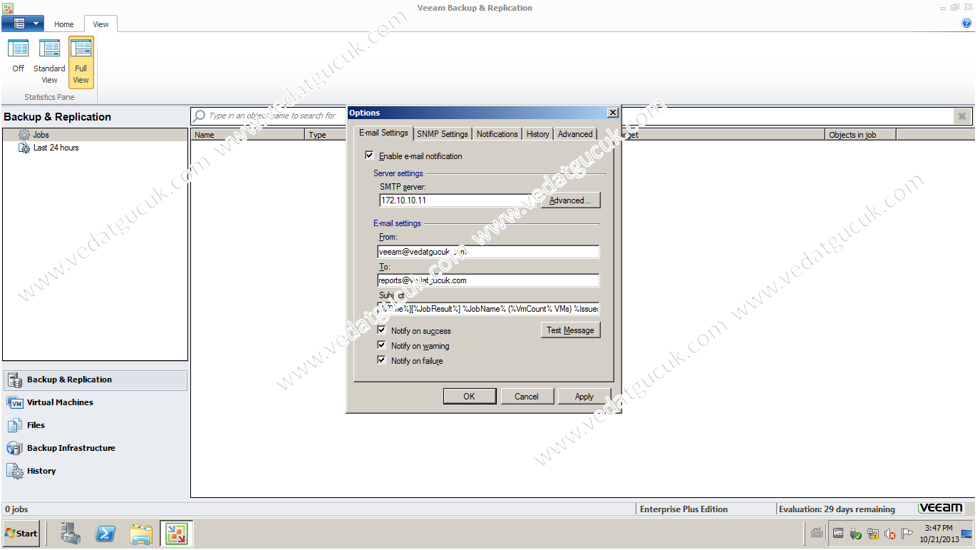Viewport: 980px width, 550px height.
Task: Click Evaluation: 29 days remaining text
Action: pyautogui.click(x=837, y=509)
